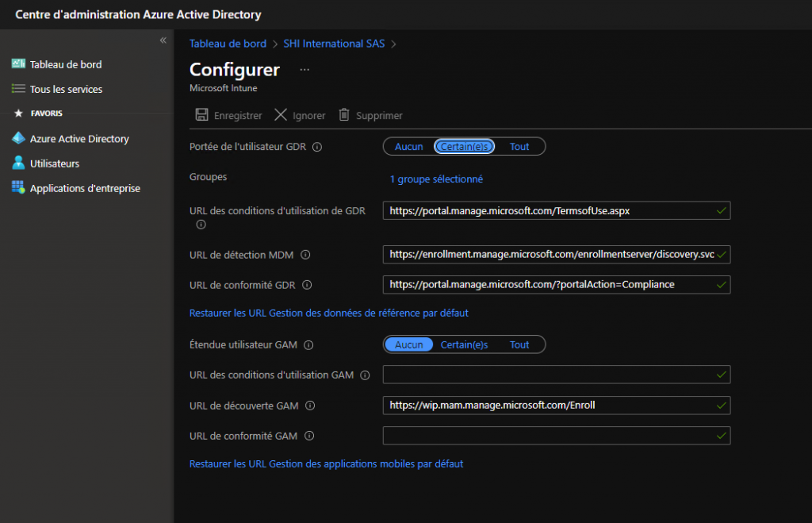Screen dimensions: 812x523
Task: Click checkmark in GAM compliance URL field
Action: 721,436
